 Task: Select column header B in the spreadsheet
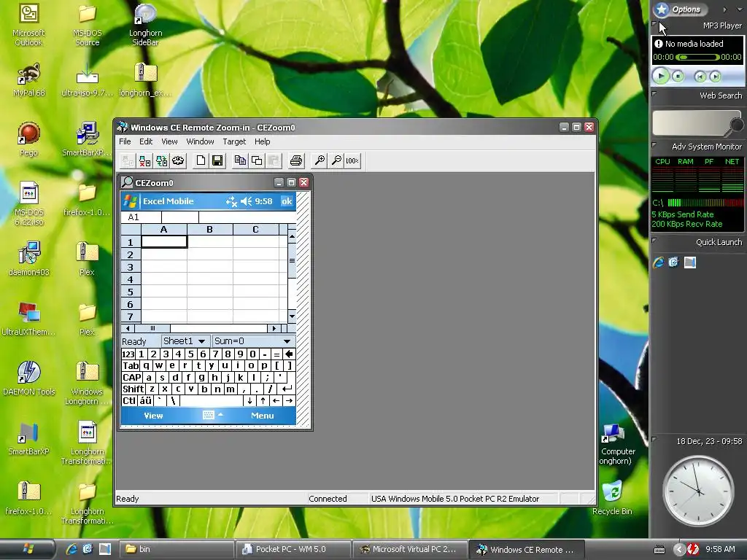(209, 230)
